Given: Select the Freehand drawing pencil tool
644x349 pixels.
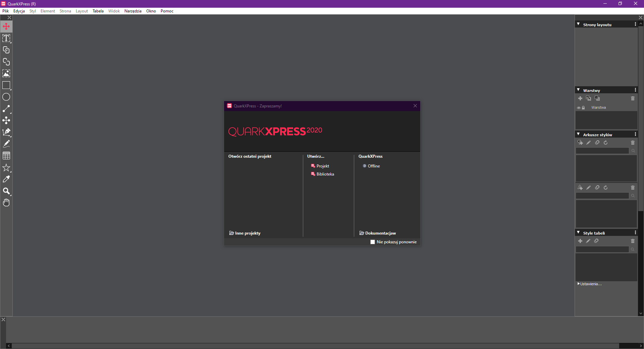Looking at the screenshot, I should [6, 144].
